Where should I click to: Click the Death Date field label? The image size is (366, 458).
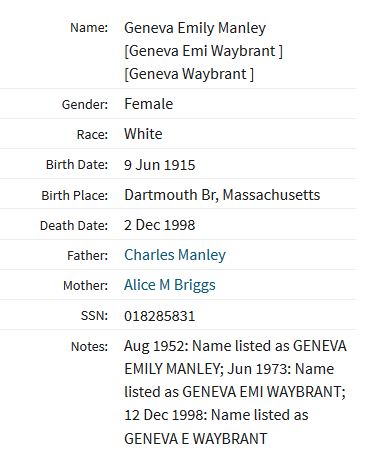pyautogui.click(x=74, y=226)
